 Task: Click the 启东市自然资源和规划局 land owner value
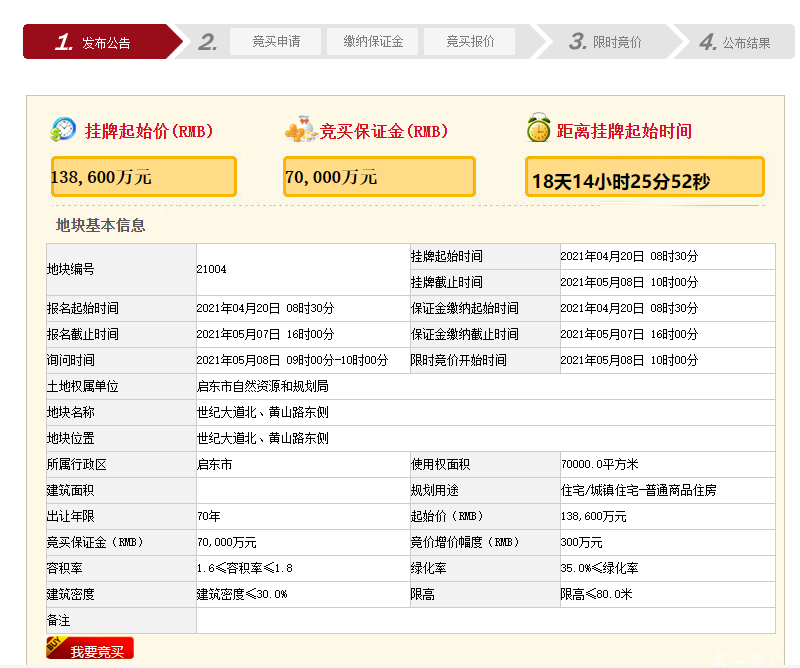(263, 386)
